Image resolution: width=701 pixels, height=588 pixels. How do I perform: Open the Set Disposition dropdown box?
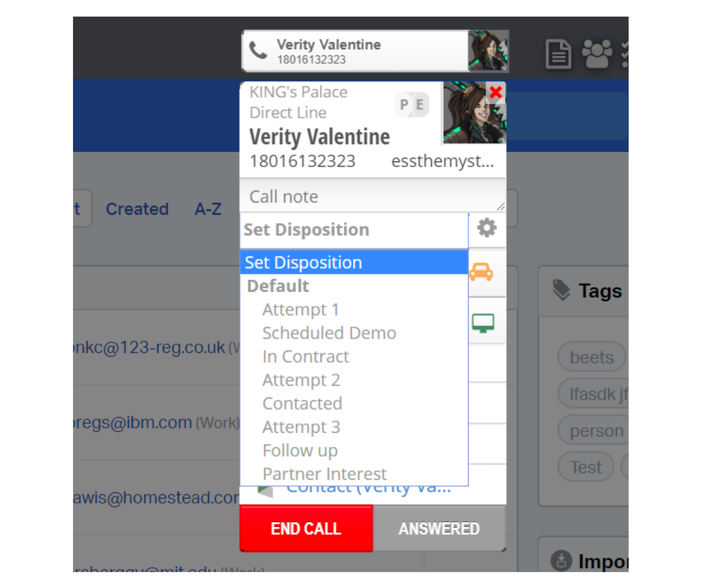354,230
